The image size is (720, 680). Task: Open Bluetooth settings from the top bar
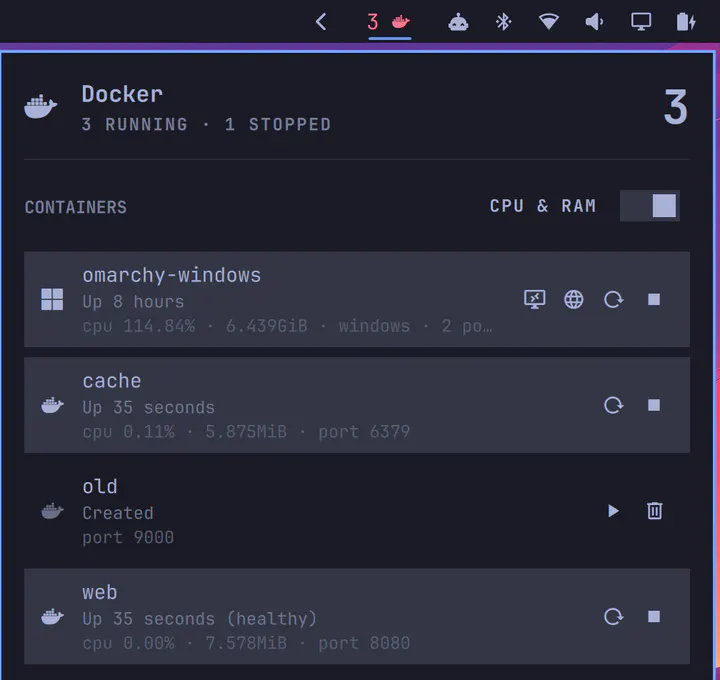(x=504, y=22)
